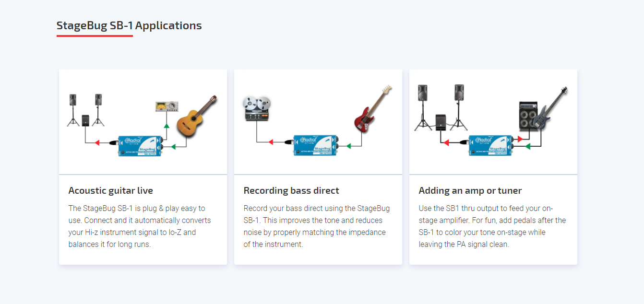Select the 'Acoustic guitar live' heading
This screenshot has width=644, height=304.
tap(111, 190)
